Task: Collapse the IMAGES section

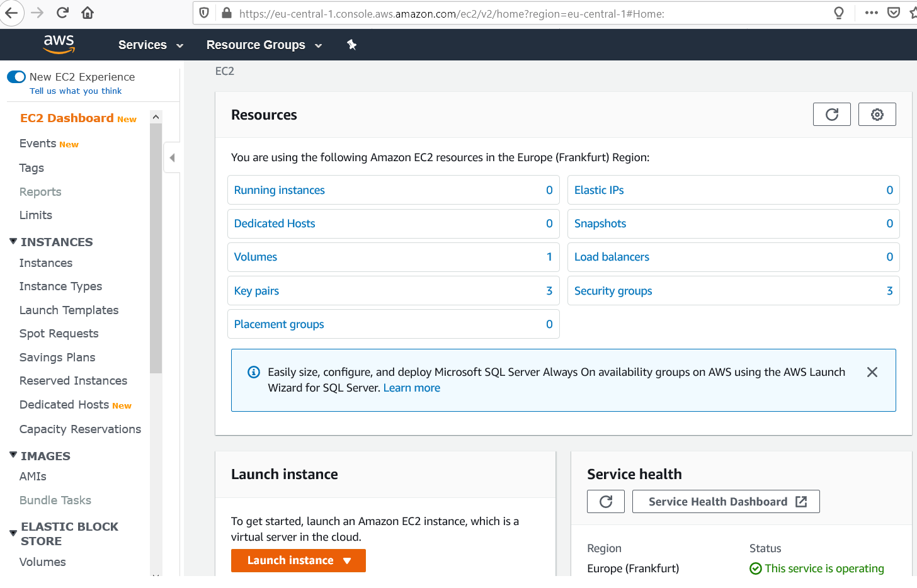Action: tap(13, 455)
